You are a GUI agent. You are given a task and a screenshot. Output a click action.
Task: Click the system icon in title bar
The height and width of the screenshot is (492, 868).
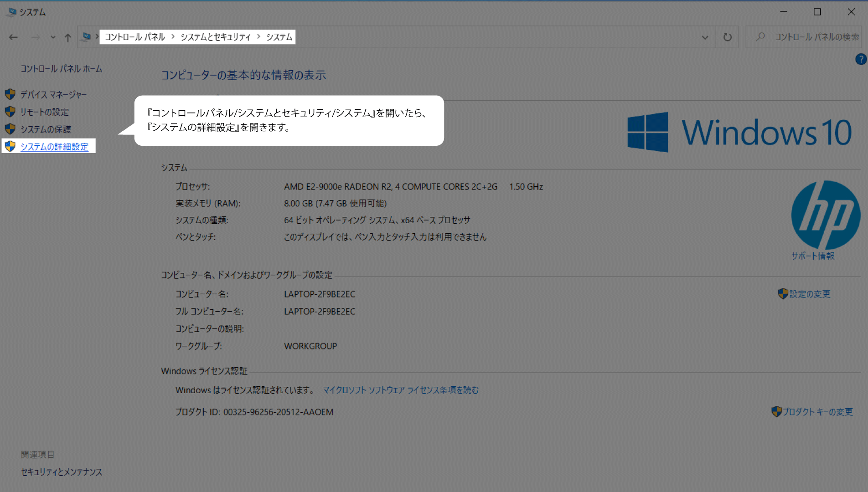pos(11,12)
